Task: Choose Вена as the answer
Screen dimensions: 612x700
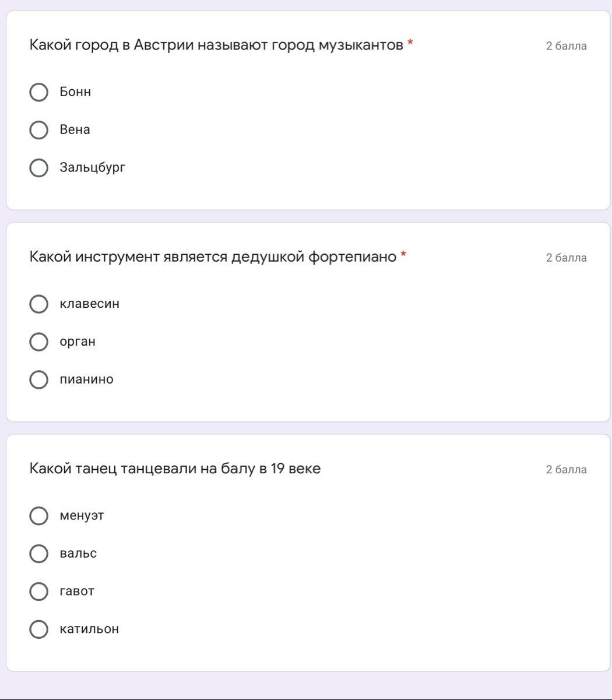Action: (x=38, y=130)
